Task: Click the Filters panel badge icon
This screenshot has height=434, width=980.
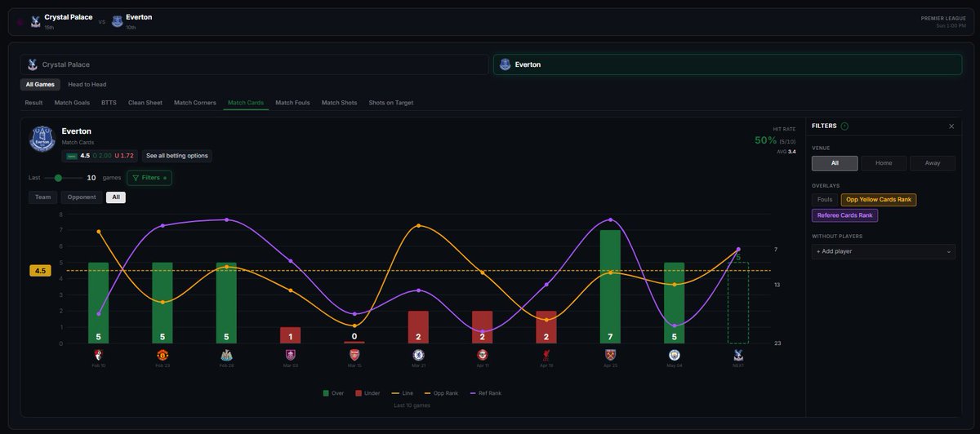Action: 844,126
